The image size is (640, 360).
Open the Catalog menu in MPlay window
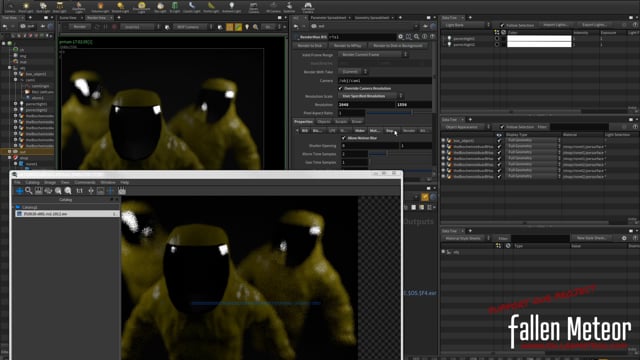tap(32, 182)
